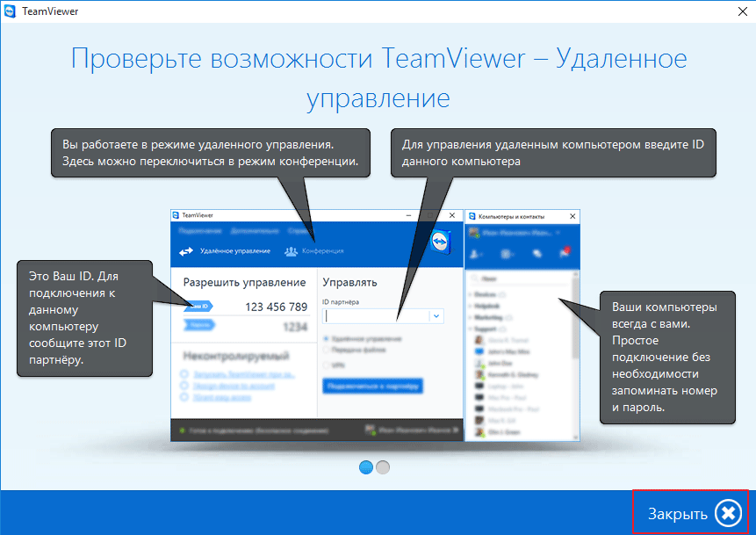Open the ID партнёра dropdown arrow
Viewport: 756px width, 535px height.
coord(436,315)
